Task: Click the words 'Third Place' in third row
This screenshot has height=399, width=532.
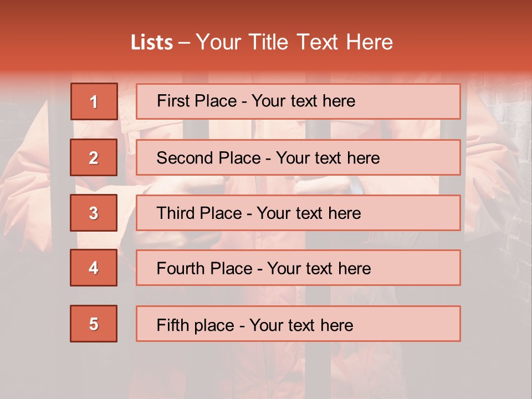Action: pyautogui.click(x=199, y=213)
